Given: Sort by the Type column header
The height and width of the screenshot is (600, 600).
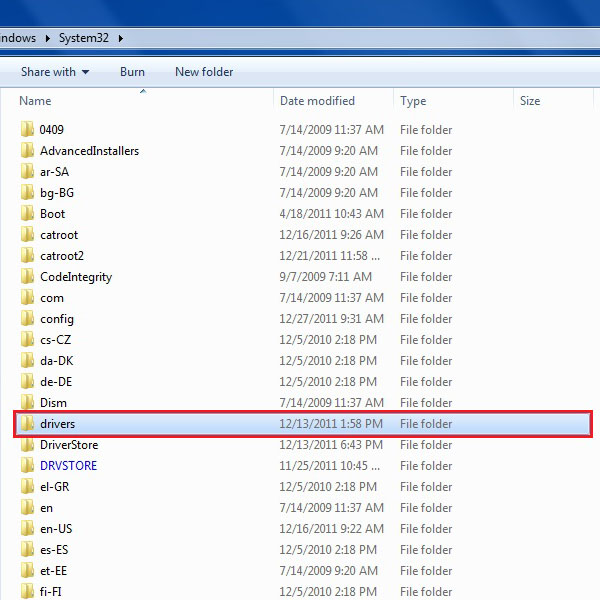Looking at the screenshot, I should (x=413, y=101).
